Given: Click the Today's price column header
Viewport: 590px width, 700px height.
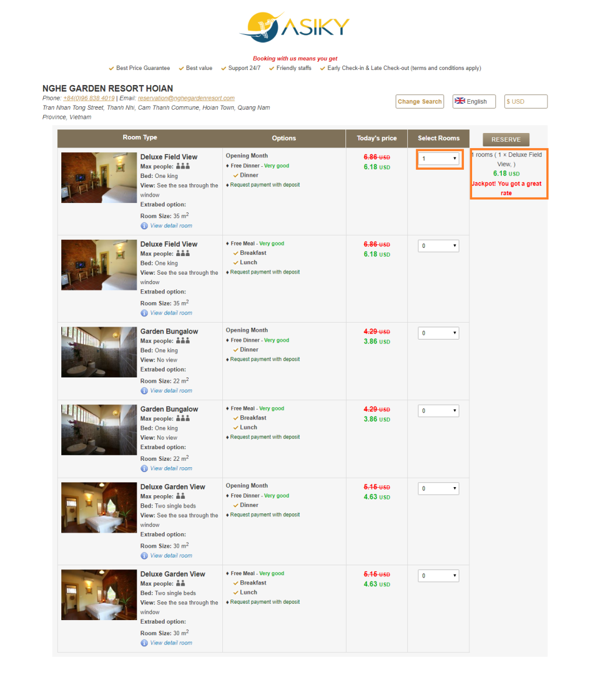Looking at the screenshot, I should coord(376,138).
